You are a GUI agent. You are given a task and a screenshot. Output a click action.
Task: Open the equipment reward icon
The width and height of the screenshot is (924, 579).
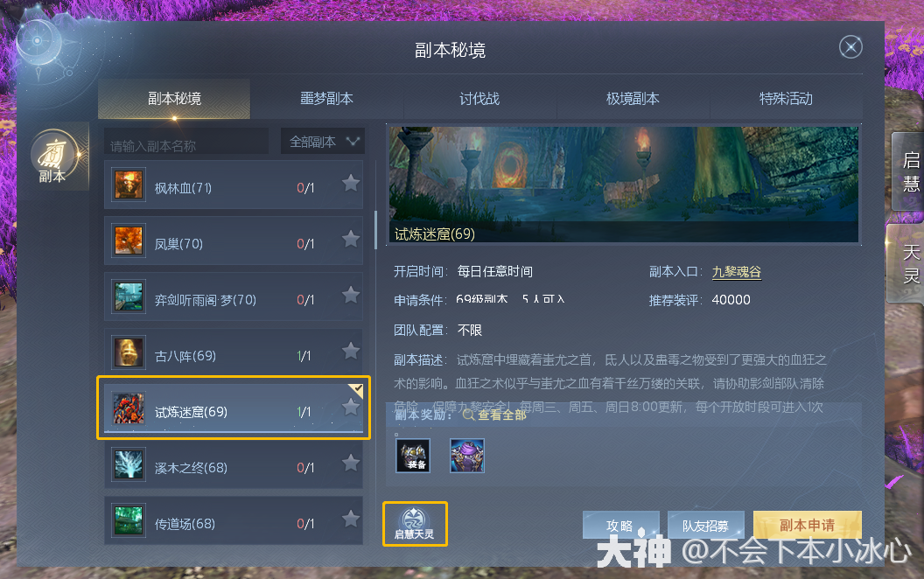point(412,456)
